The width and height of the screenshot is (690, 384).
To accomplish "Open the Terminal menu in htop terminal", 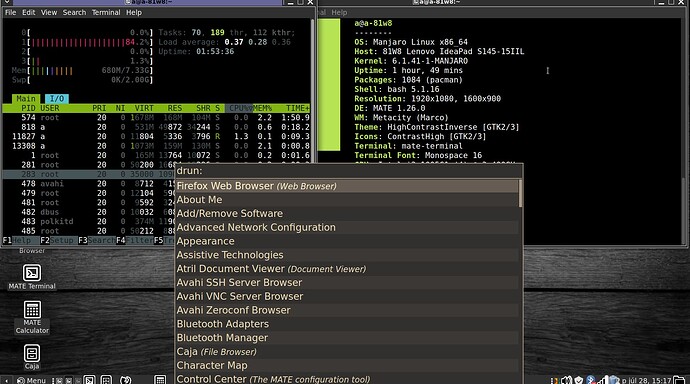I will (x=106, y=12).
